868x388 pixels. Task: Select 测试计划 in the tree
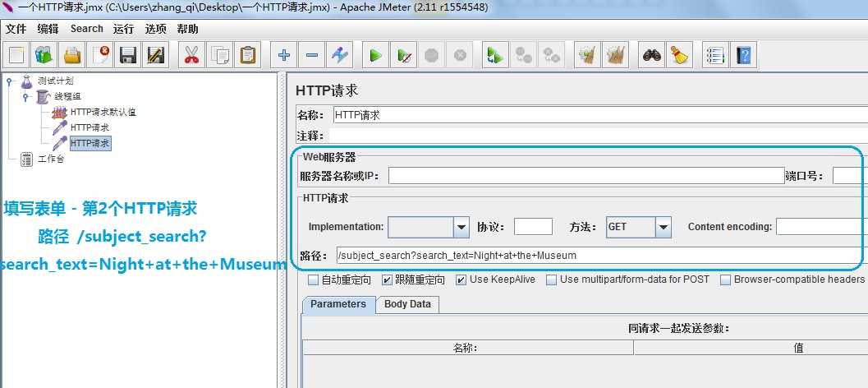click(x=55, y=81)
